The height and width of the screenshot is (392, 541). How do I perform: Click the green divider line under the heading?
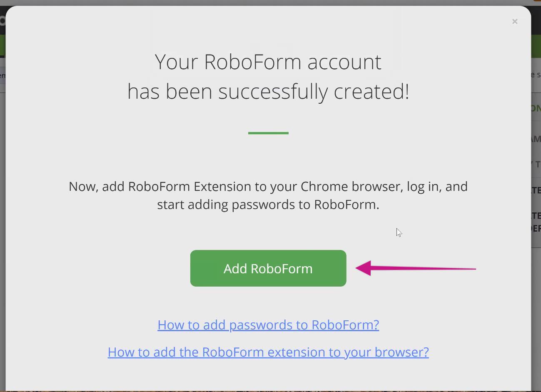(x=268, y=133)
